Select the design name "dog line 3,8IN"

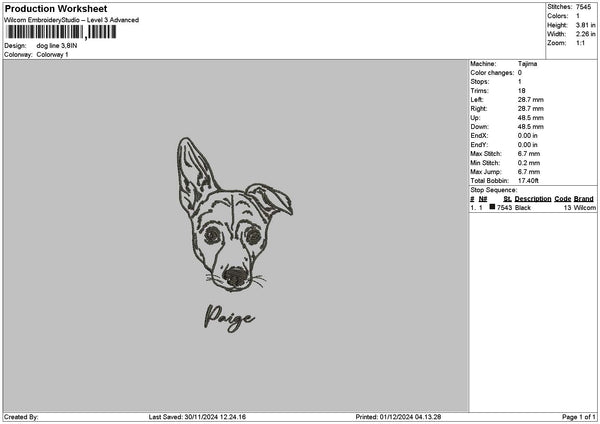pos(57,46)
